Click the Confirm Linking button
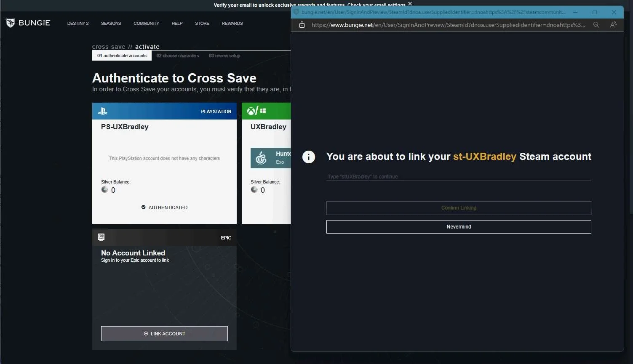The width and height of the screenshot is (633, 364). pos(459,208)
